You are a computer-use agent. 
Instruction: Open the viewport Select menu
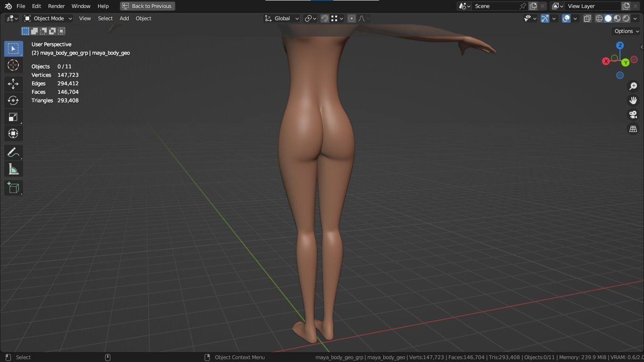coord(105,18)
